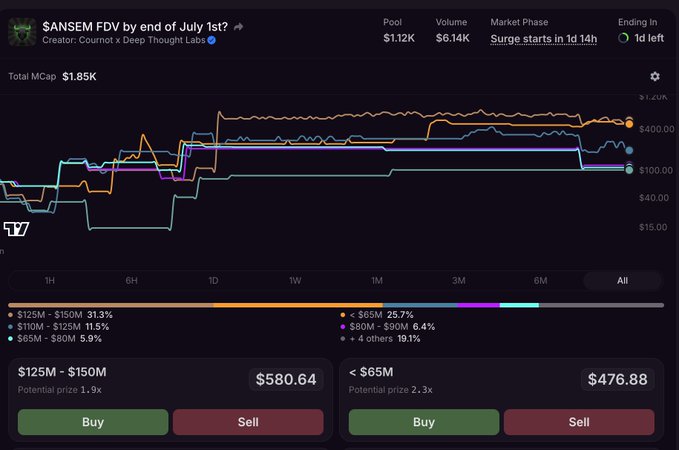Viewport: 679px width, 450px height.
Task: Sell the < $65M outcome
Action: tap(579, 422)
